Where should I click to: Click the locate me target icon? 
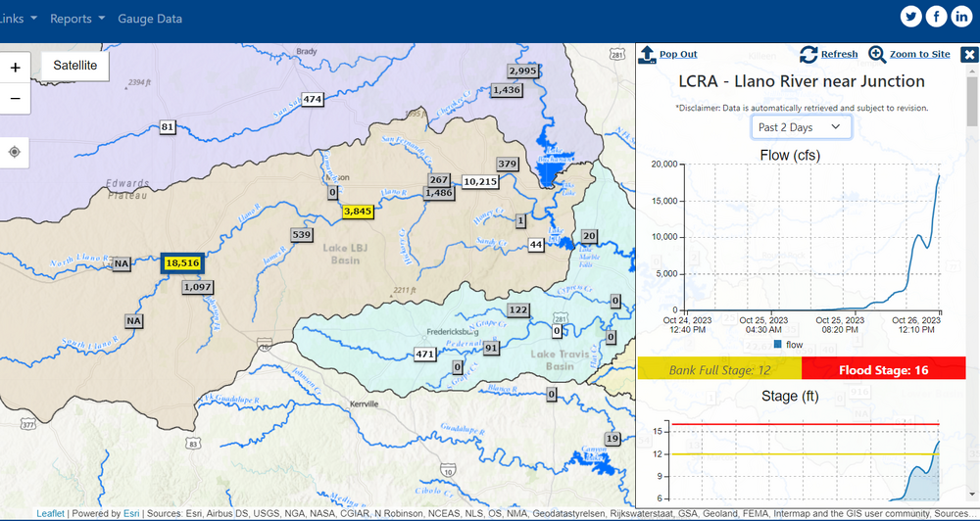coord(15,152)
